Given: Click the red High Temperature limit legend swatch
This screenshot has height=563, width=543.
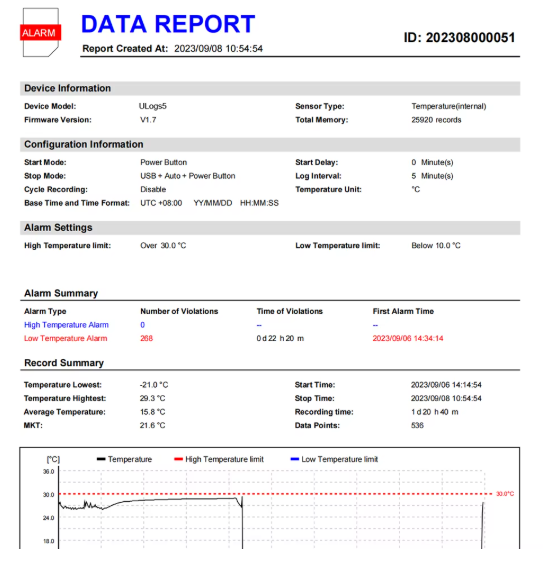Looking at the screenshot, I should click(x=178, y=459).
